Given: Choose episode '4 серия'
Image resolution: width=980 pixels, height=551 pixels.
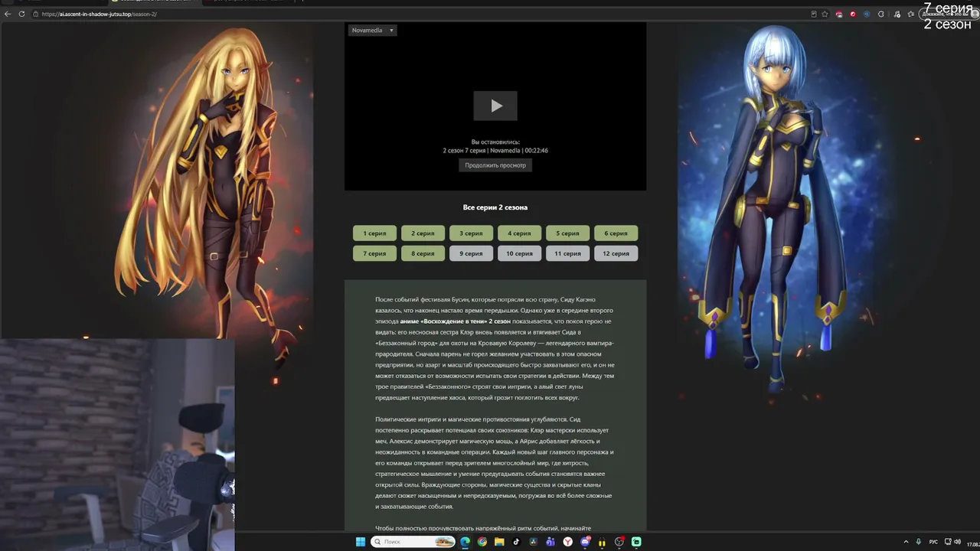Looking at the screenshot, I should (519, 233).
